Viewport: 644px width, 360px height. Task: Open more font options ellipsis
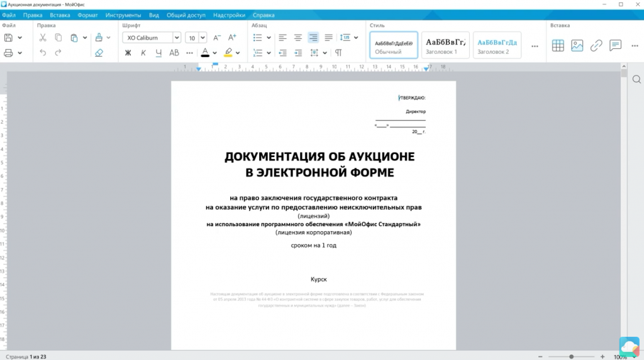click(189, 53)
